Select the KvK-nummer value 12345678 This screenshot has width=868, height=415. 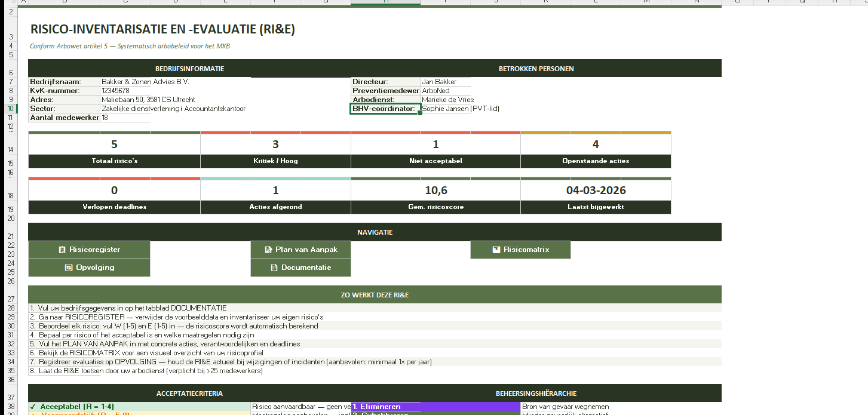click(x=116, y=91)
